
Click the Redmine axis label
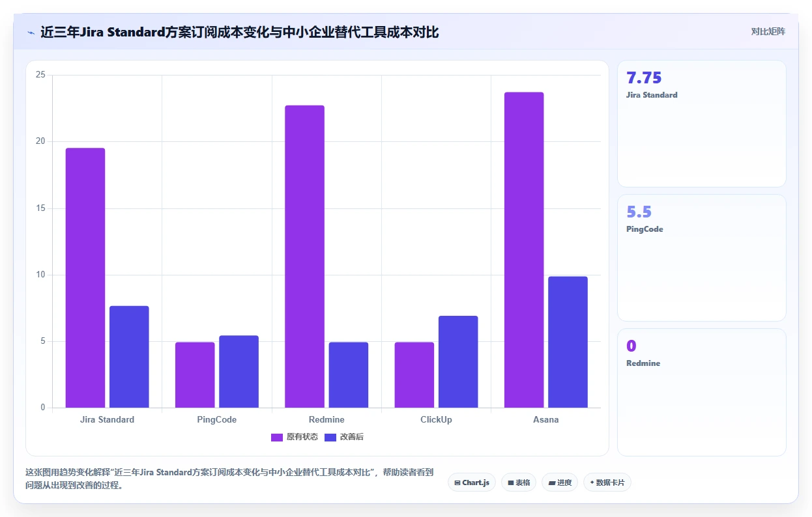[x=326, y=419]
